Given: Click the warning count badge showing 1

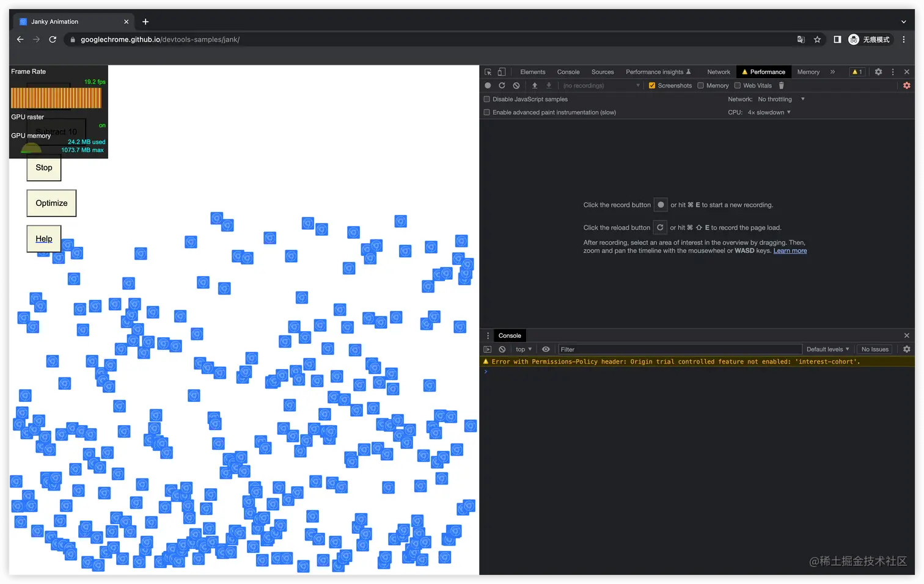Looking at the screenshot, I should [x=857, y=72].
